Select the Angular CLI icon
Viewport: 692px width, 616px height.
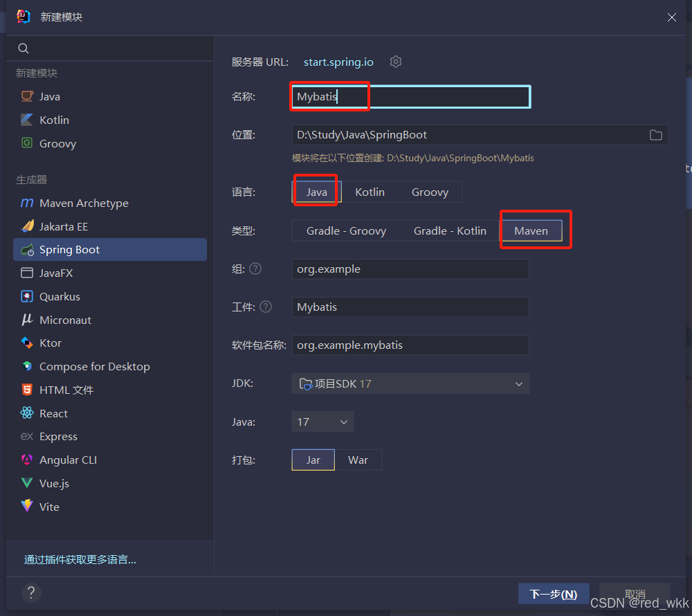pos(27,460)
